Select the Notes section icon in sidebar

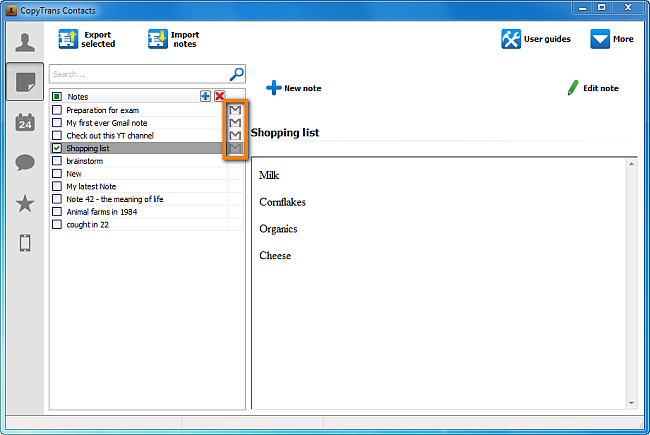pyautogui.click(x=25, y=82)
